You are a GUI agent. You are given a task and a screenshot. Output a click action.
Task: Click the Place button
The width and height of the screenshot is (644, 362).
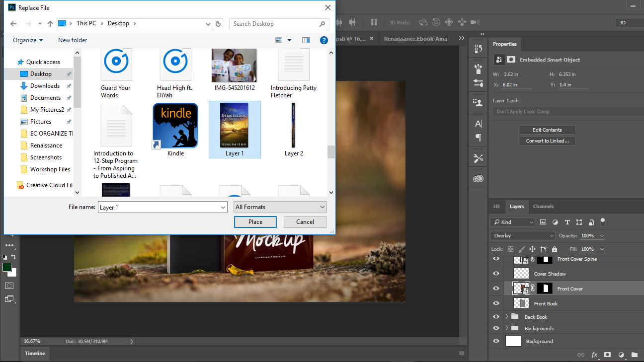coord(255,222)
